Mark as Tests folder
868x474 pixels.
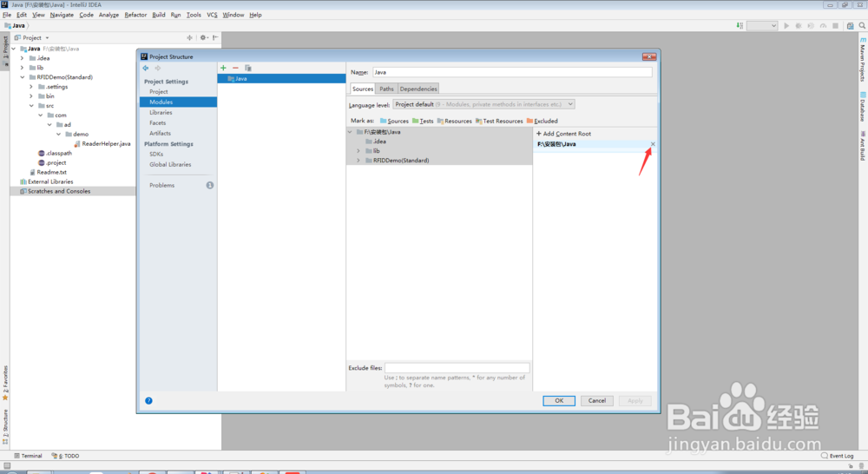coord(423,121)
